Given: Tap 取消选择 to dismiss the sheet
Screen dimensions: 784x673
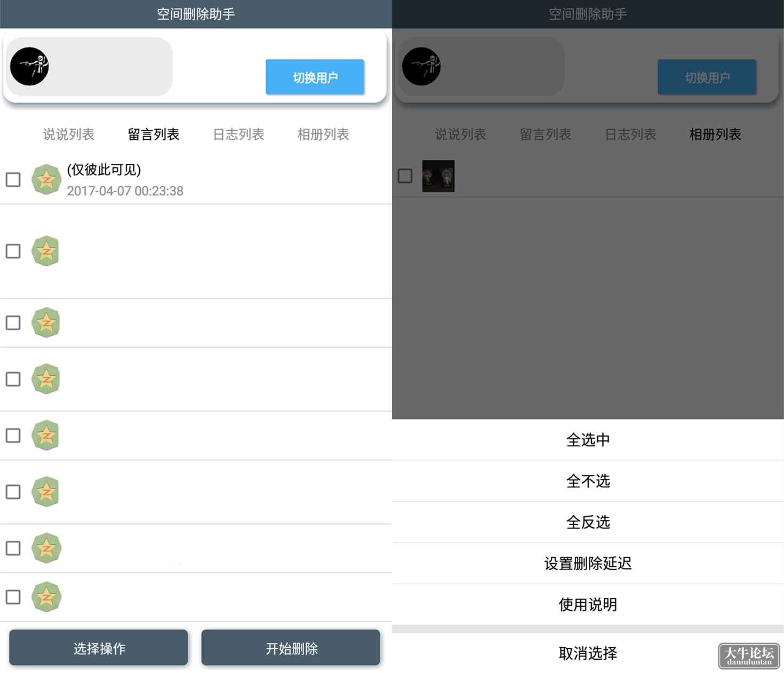Looking at the screenshot, I should 588,653.
